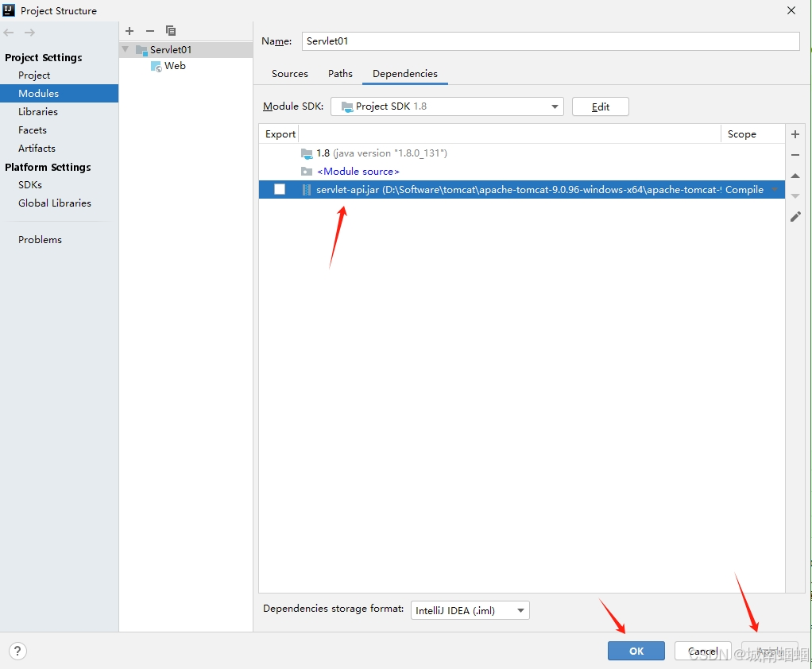Open the Problems section
Viewport: 812px width, 669px height.
40,240
